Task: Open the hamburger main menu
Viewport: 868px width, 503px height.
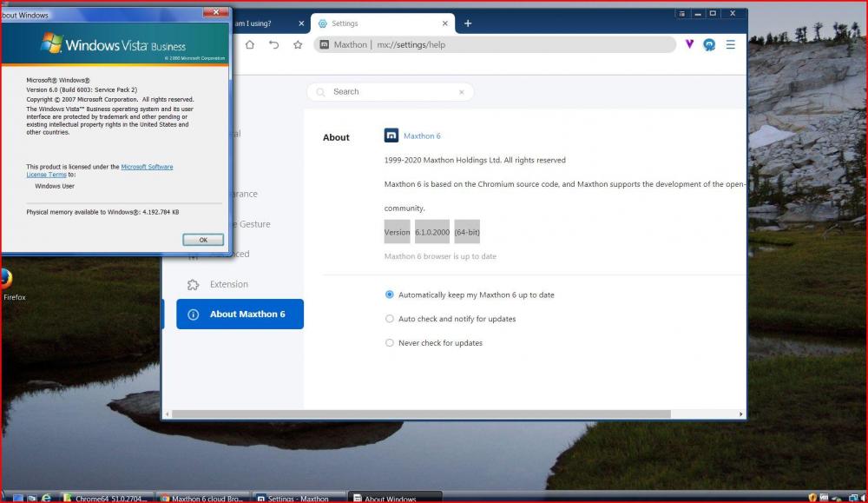Action: [731, 44]
